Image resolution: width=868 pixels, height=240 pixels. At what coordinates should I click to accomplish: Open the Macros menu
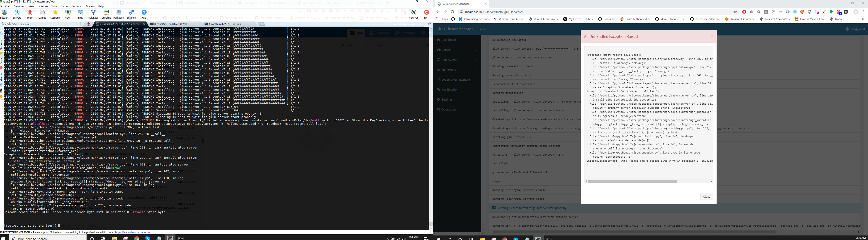coord(90,6)
